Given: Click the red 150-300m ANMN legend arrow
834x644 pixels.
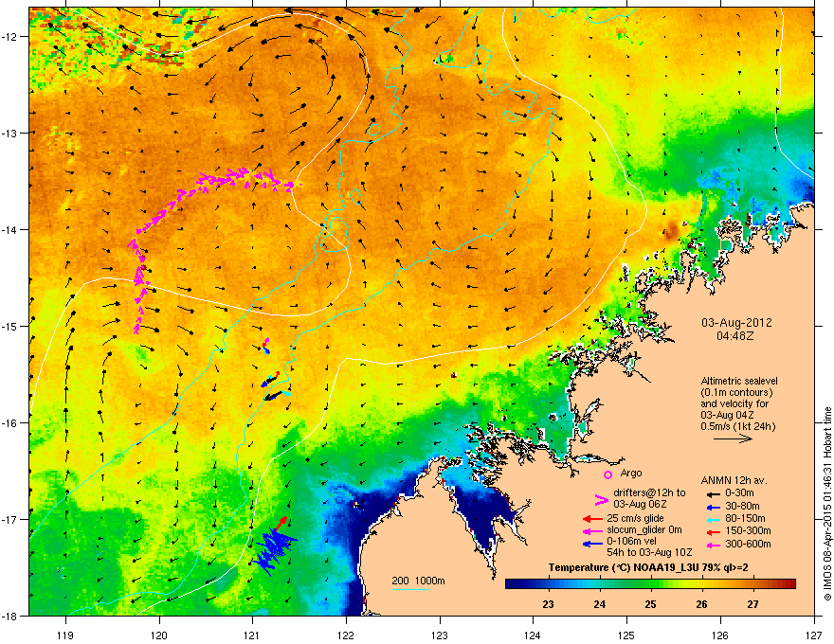Looking at the screenshot, I should [712, 530].
